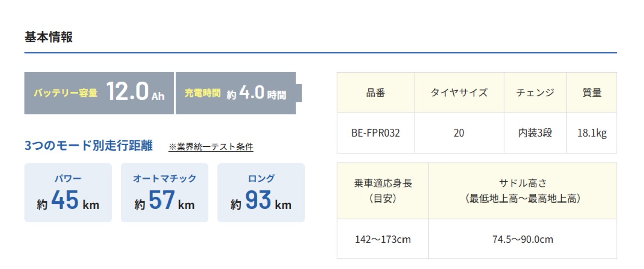
Task: Select the 質量 column header
Action: coord(592,92)
